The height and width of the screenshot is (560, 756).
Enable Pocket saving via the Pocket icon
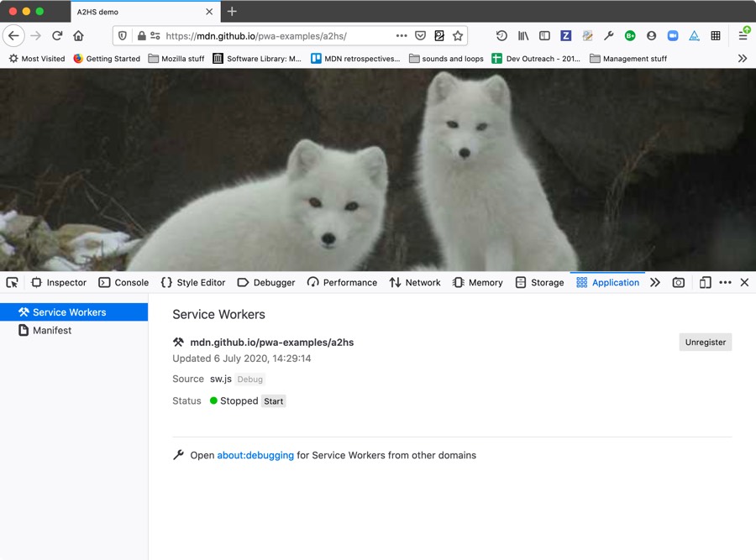point(420,37)
